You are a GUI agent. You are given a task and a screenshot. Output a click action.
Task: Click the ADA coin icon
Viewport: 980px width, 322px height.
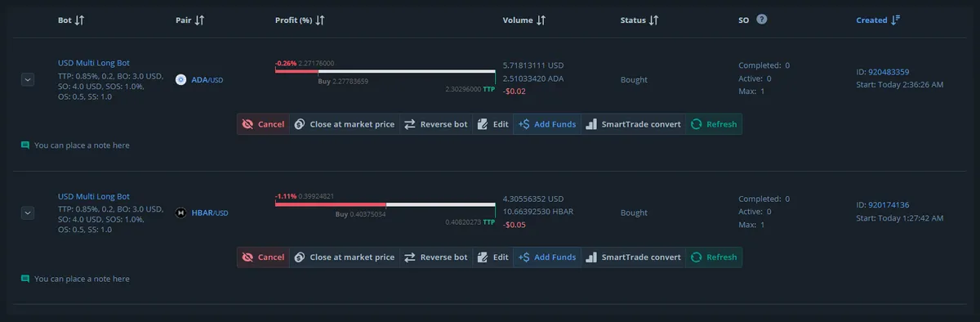coord(181,79)
